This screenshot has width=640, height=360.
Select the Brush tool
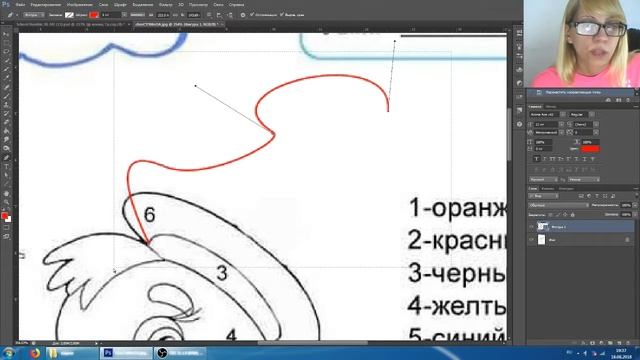pyautogui.click(x=7, y=96)
